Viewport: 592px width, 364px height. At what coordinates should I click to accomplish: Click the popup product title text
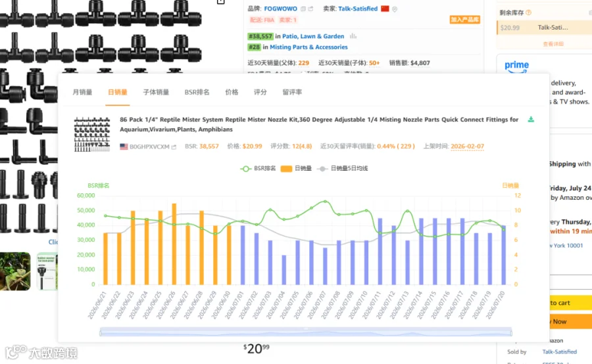pyautogui.click(x=319, y=124)
